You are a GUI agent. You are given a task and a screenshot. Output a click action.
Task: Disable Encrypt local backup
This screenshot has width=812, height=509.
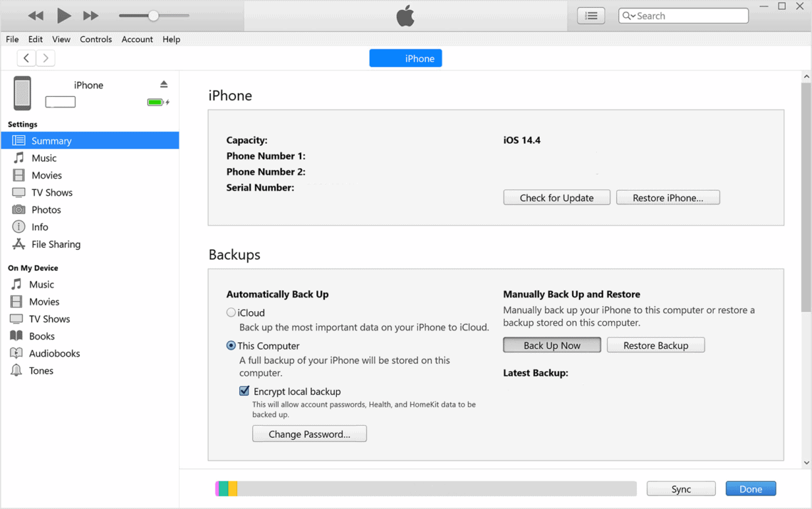click(244, 391)
